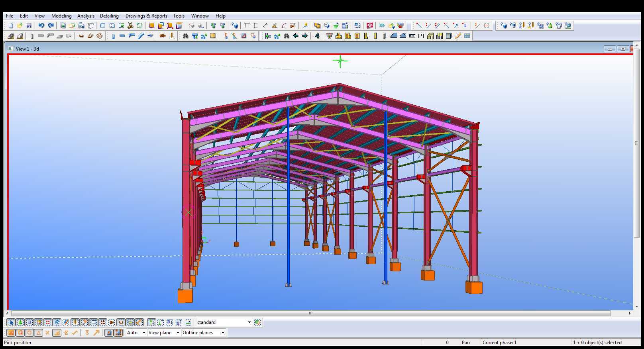Click the target circle measure icon
644x349 pixels.
(x=487, y=25)
